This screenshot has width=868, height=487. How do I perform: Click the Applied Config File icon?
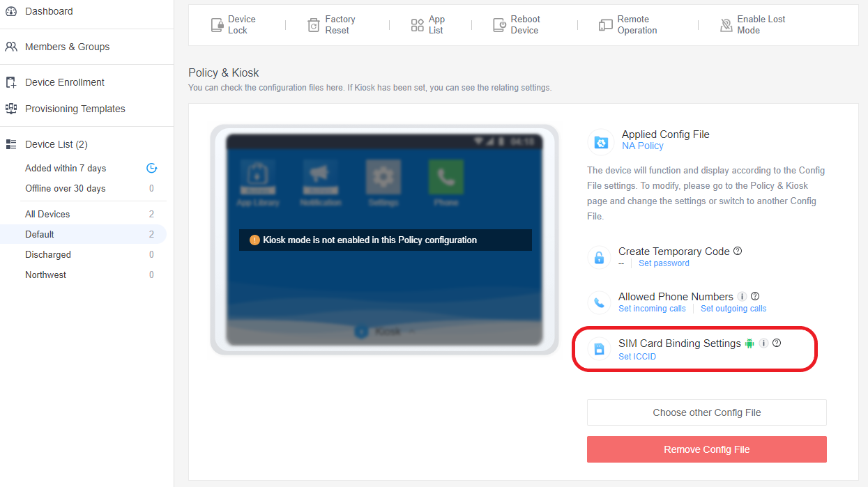click(600, 142)
